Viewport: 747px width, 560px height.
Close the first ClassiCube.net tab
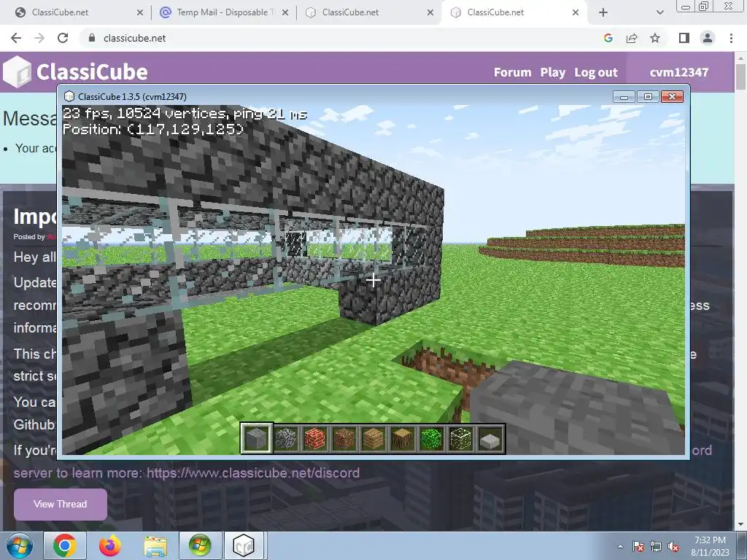point(140,12)
